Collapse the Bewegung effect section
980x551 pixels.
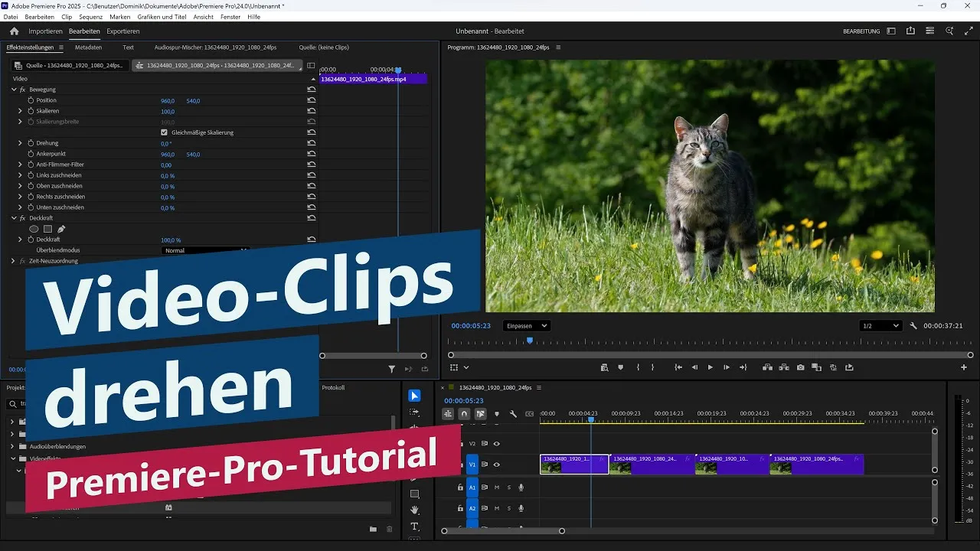pyautogui.click(x=12, y=89)
